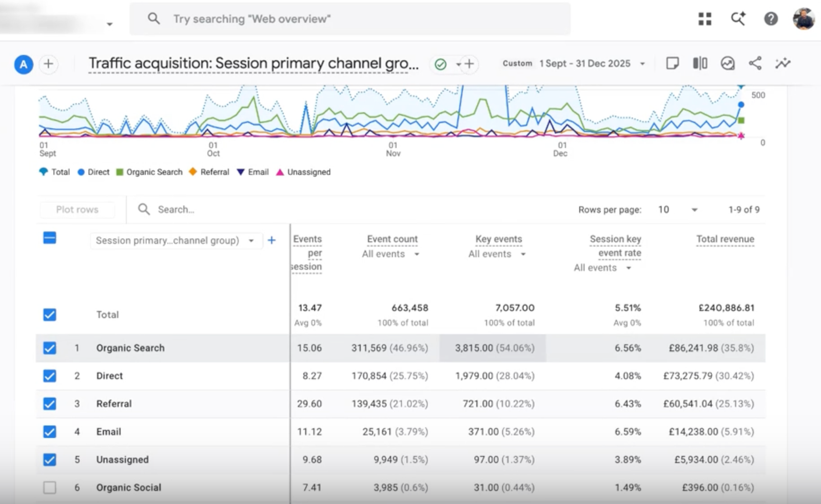Open the insights search sparkle icon
Screen dimensions: 821x504
coord(738,19)
